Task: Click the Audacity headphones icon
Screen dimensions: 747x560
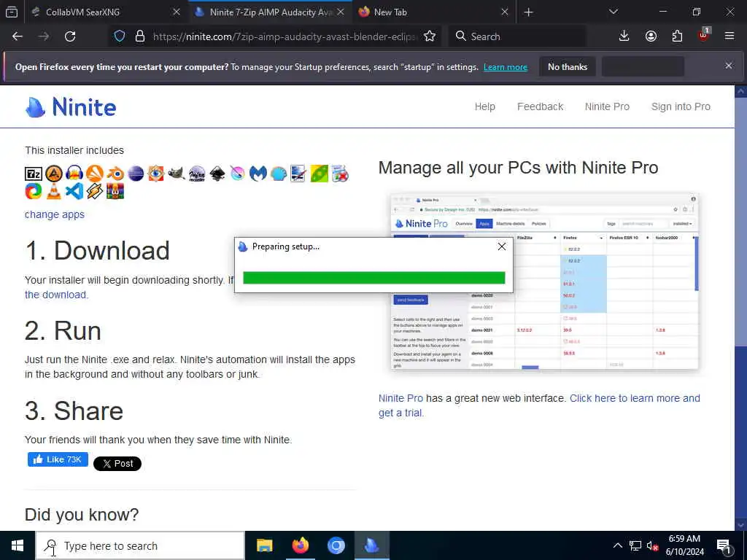Action: [x=74, y=174]
